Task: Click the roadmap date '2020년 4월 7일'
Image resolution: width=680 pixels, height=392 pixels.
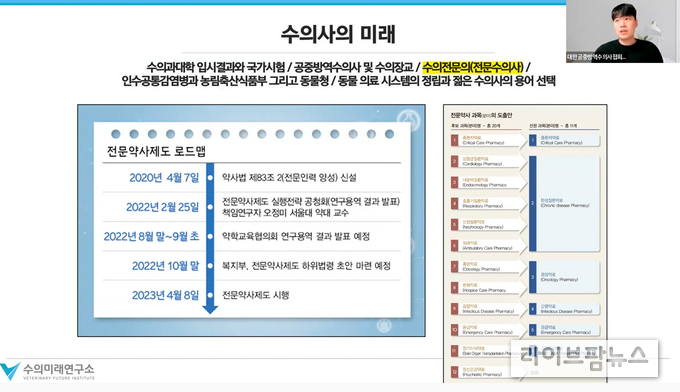Action: [164, 177]
